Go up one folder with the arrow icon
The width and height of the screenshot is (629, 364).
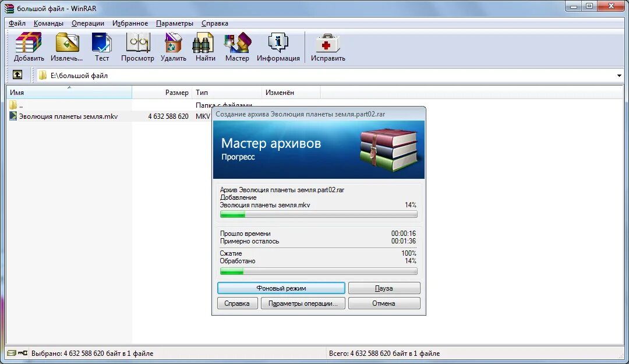tap(17, 75)
